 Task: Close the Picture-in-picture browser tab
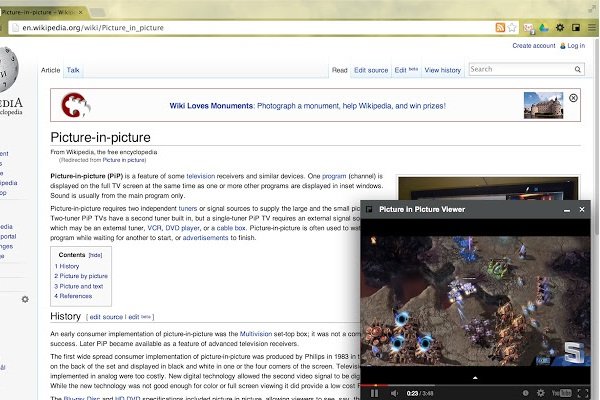(x=81, y=12)
